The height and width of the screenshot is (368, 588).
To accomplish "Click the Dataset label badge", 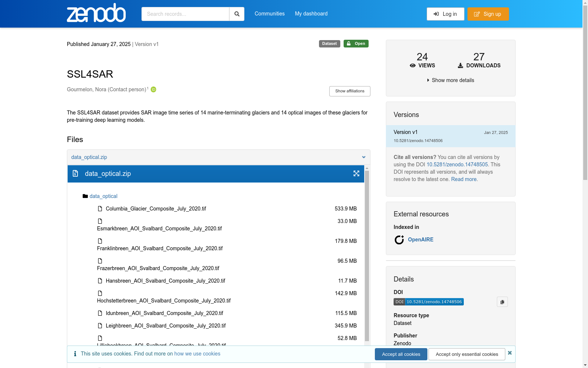I will (x=330, y=43).
